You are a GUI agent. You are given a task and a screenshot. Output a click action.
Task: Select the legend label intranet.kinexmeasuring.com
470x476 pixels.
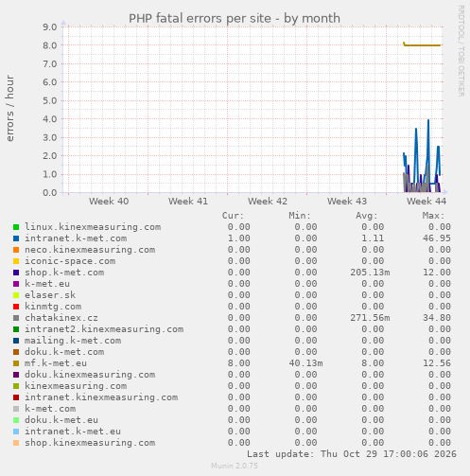101,397
